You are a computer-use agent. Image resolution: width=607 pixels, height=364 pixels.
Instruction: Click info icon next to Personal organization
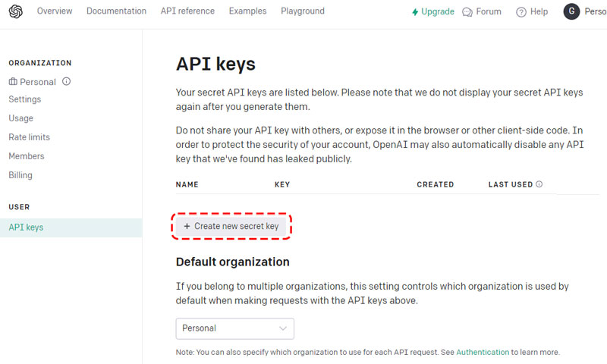click(x=66, y=81)
